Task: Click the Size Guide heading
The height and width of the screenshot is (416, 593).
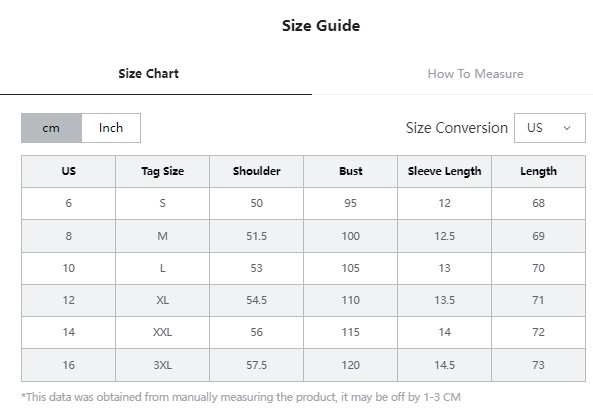Action: tap(321, 26)
